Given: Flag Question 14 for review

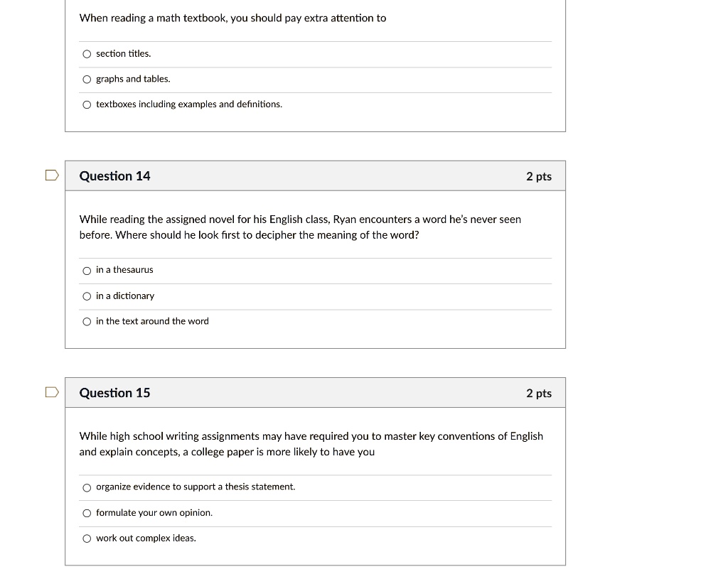Looking at the screenshot, I should (51, 175).
